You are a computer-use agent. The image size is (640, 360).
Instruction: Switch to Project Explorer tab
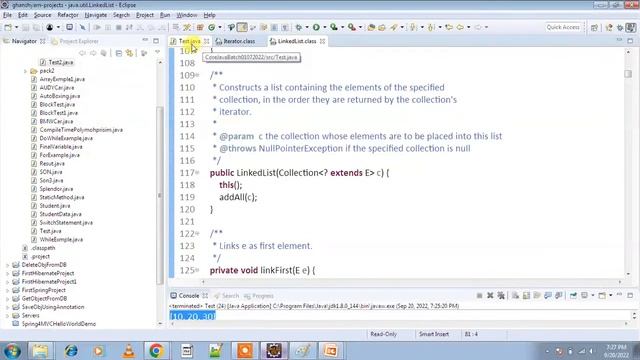[x=75, y=41]
